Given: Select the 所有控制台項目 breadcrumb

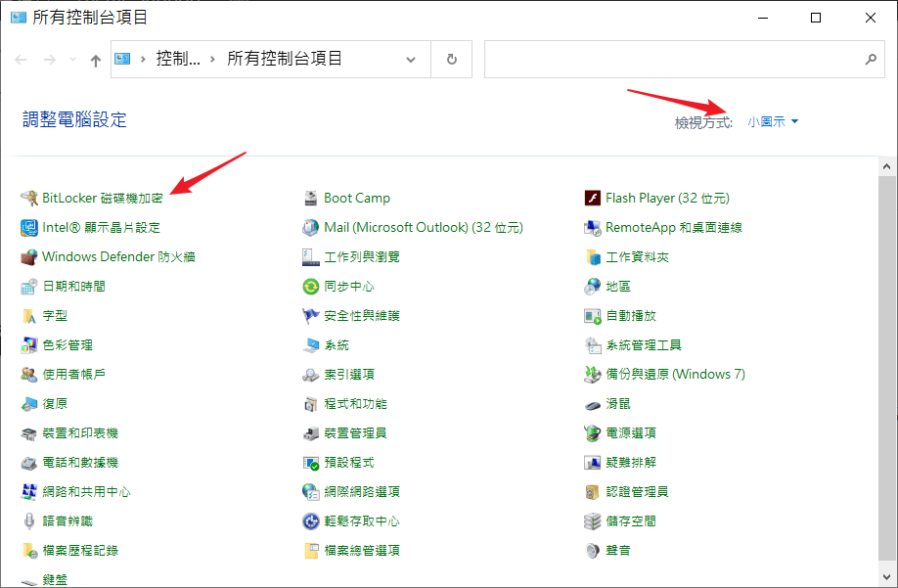Looking at the screenshot, I should [285, 59].
